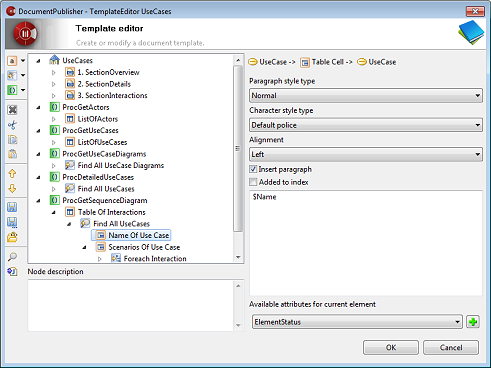Click the open folder icon in sidebar
The width and height of the screenshot is (491, 368).
(12, 237)
